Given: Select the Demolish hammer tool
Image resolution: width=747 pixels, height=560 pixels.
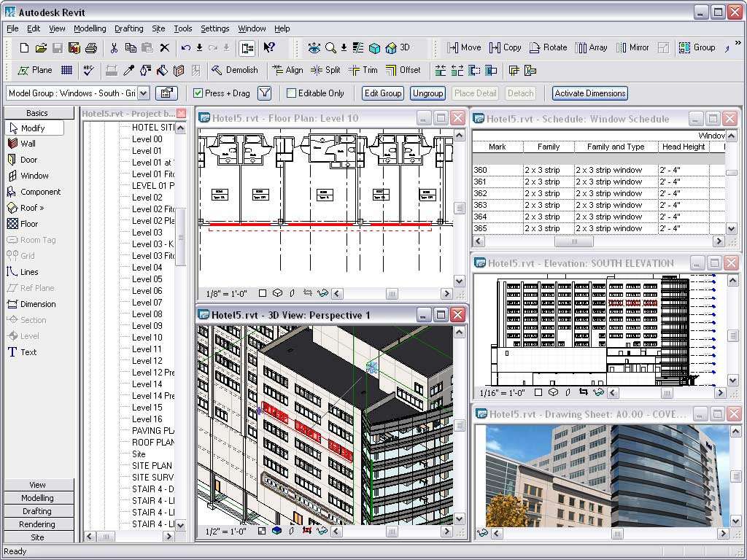Looking at the screenshot, I should point(235,71).
